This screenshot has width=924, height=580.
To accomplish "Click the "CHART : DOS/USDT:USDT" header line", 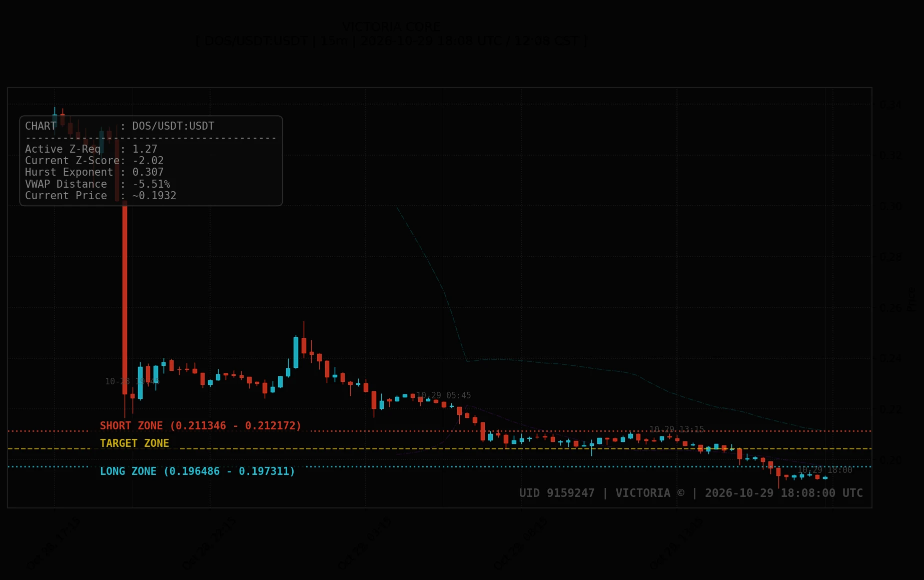I will pyautogui.click(x=120, y=126).
